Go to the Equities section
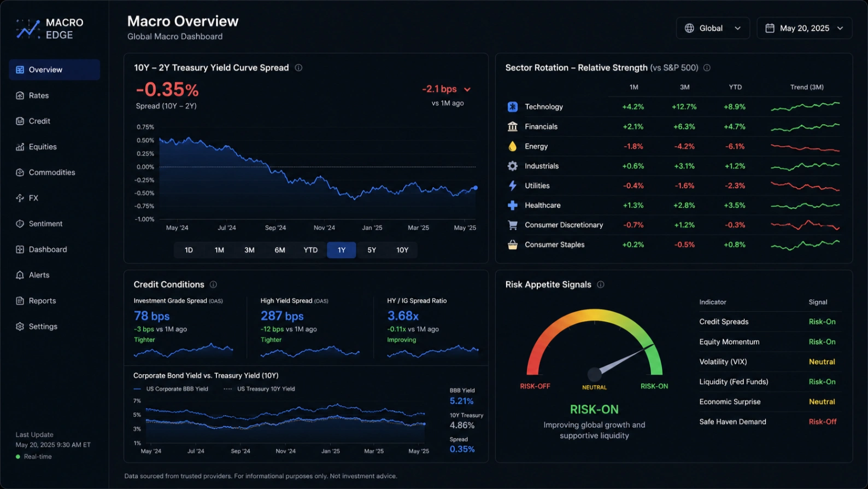This screenshot has width=868, height=489. 55,147
